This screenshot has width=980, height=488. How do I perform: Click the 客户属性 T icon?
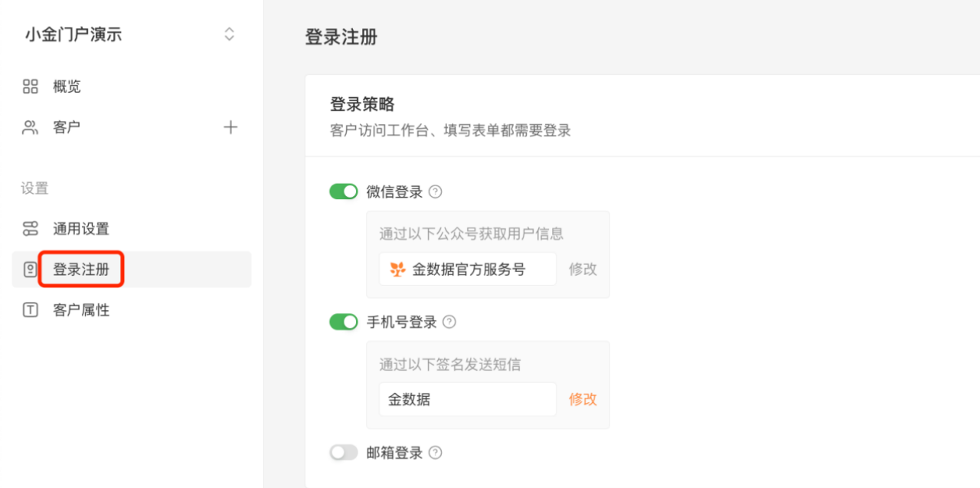[30, 310]
